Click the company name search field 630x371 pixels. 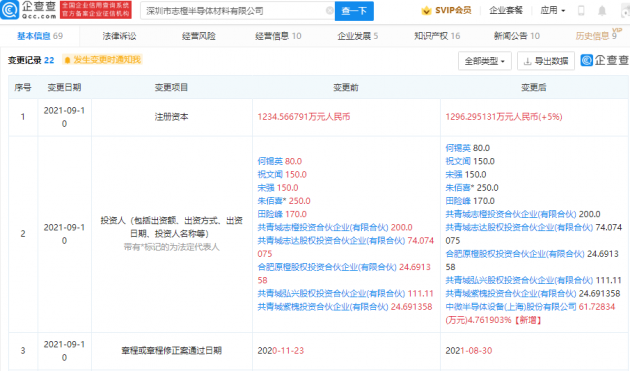(x=237, y=11)
